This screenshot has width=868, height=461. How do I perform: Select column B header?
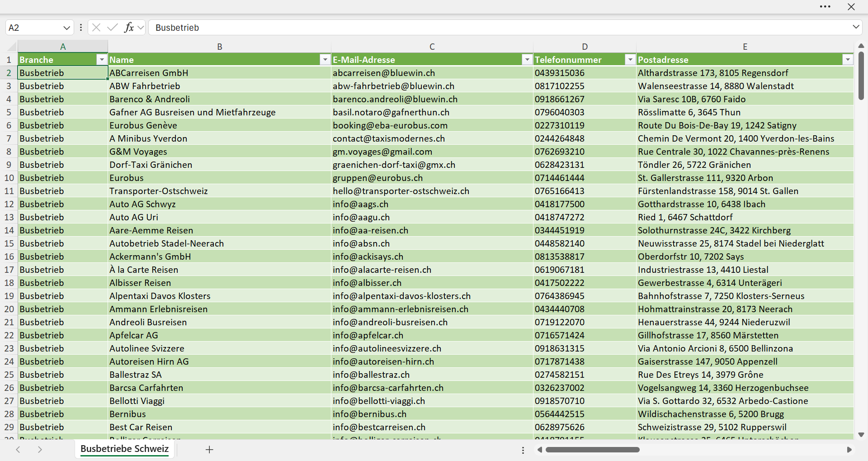point(220,47)
